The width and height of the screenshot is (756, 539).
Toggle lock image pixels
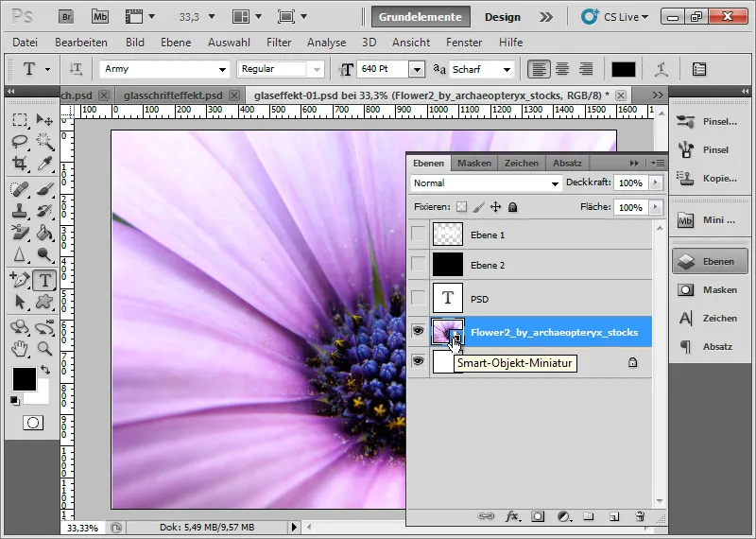(478, 207)
